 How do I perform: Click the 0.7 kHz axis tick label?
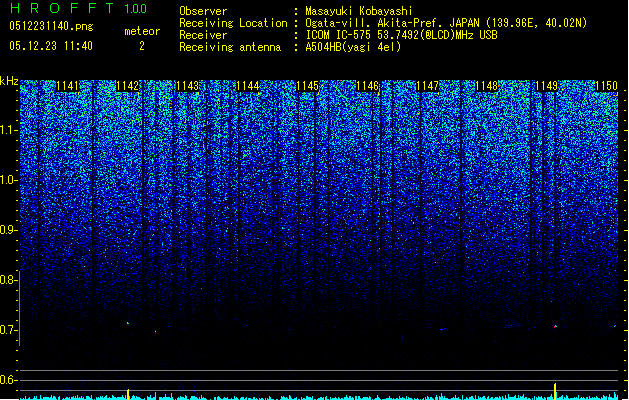[8, 330]
